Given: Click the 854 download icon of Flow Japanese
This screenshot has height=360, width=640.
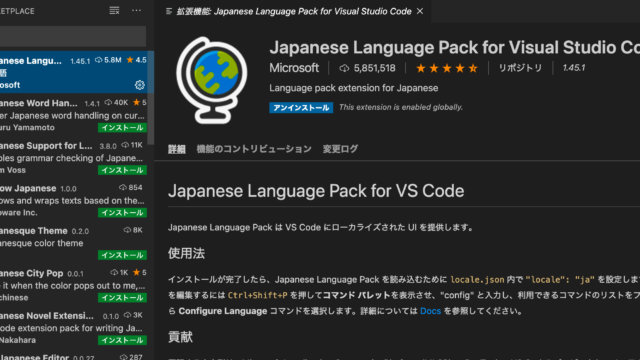Looking at the screenshot, I should [122, 187].
